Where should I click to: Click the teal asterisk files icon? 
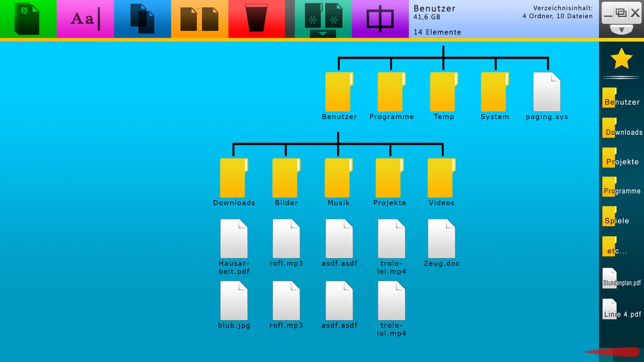[323, 16]
